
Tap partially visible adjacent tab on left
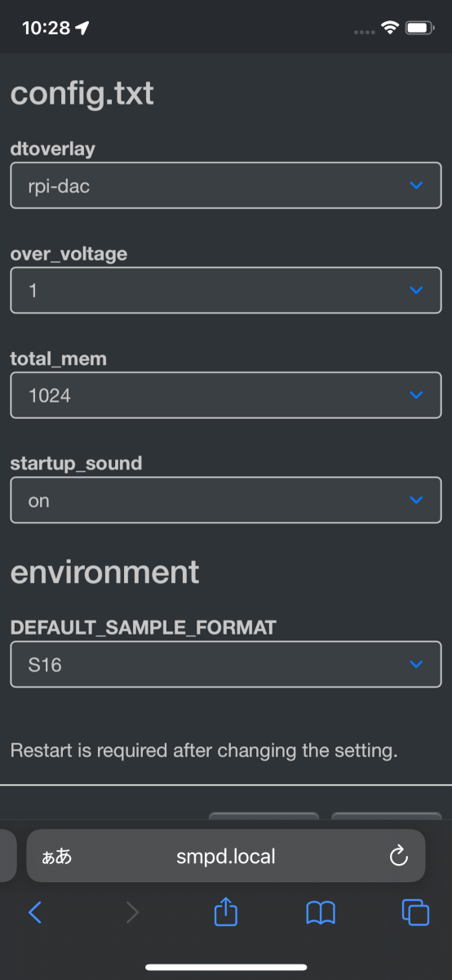click(x=7, y=856)
